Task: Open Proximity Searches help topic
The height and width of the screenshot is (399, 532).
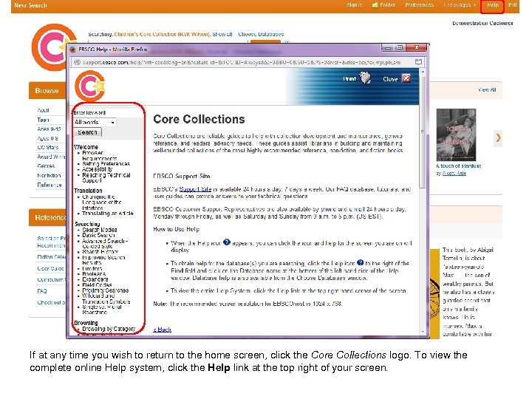Action: (105, 290)
